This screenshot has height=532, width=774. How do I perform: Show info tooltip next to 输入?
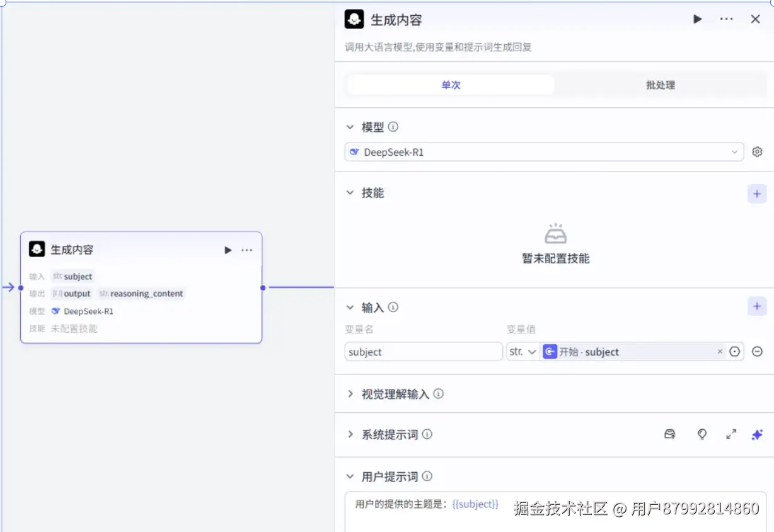[393, 308]
